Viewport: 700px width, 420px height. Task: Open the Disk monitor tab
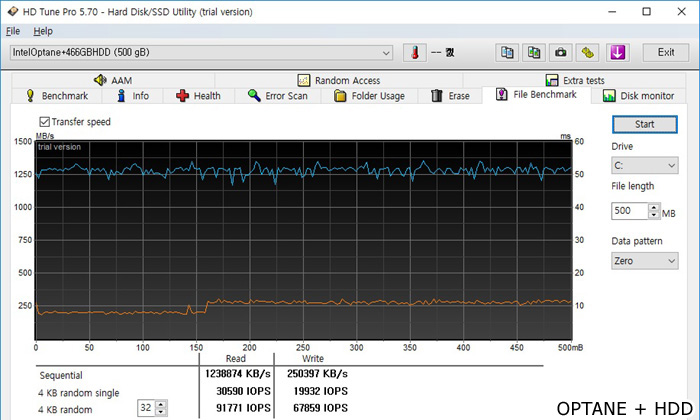click(638, 96)
